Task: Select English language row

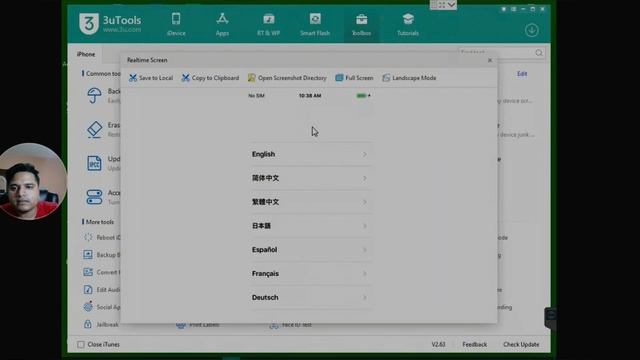Action: coord(310,154)
